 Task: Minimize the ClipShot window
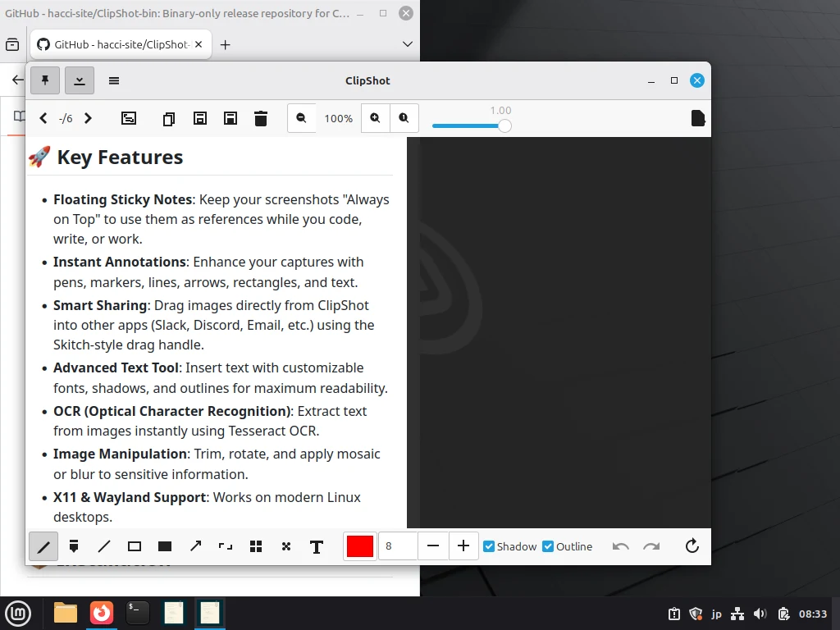[x=651, y=81]
